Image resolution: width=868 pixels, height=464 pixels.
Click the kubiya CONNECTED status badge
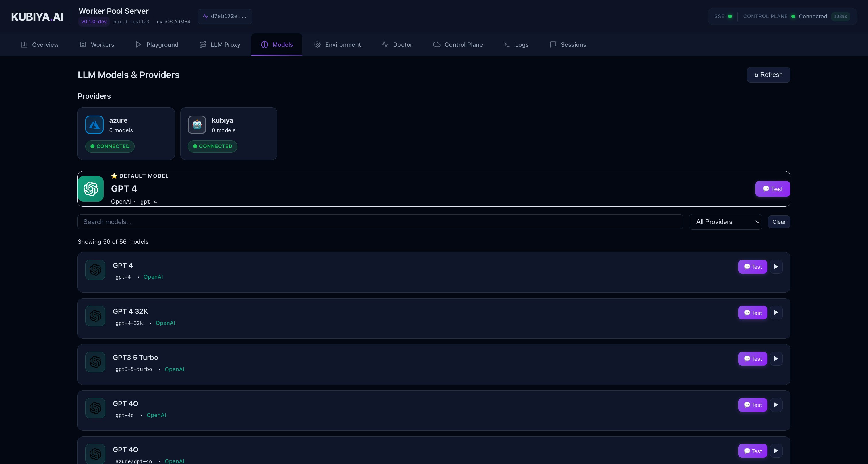click(x=213, y=146)
